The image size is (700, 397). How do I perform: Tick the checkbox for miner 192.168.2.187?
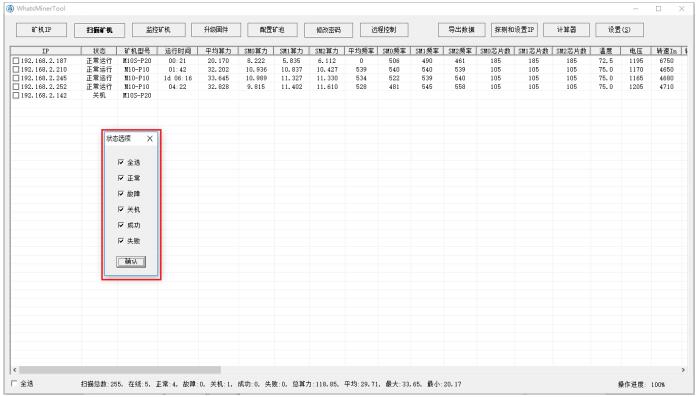click(x=16, y=61)
